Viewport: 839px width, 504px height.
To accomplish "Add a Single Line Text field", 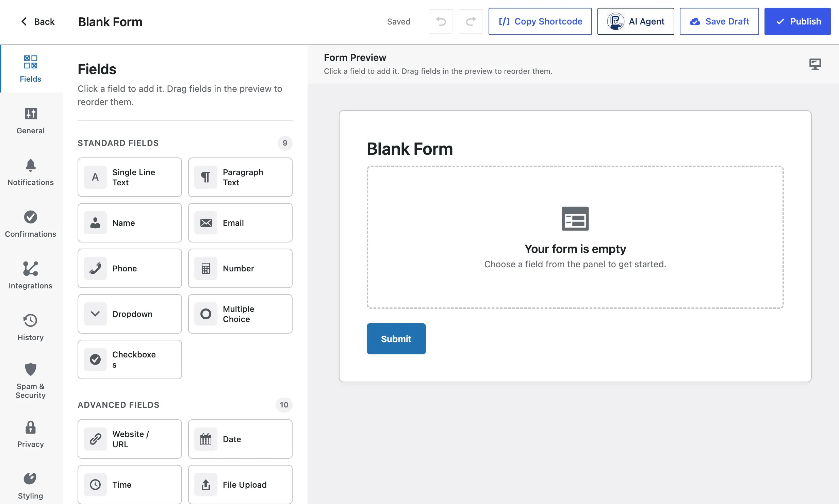I will 130,177.
